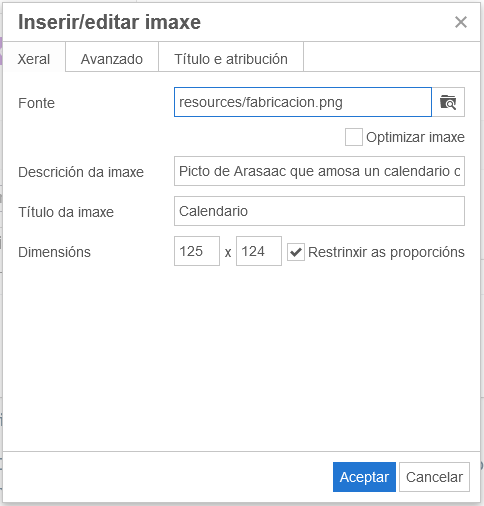Click the Aceptar button
This screenshot has width=484, height=506.
coord(364,477)
